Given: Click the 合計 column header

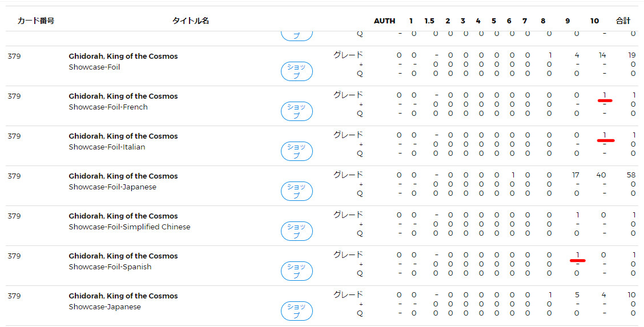Looking at the screenshot, I should pyautogui.click(x=623, y=21).
